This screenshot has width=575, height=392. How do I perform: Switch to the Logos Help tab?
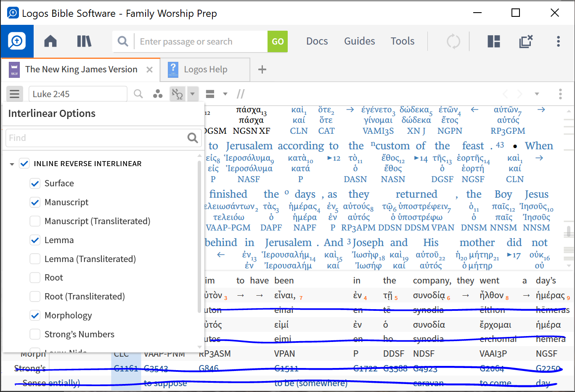206,70
